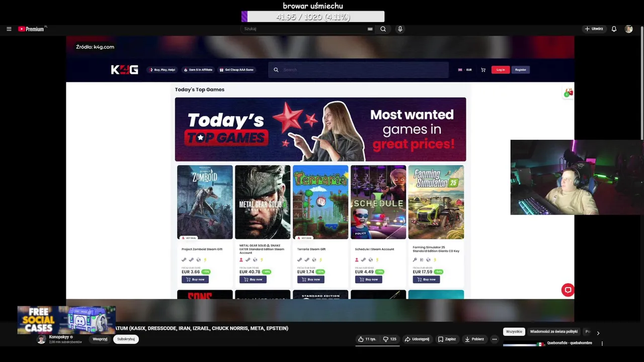Open the EUR language/currency selector
The image size is (644, 362).
464,70
